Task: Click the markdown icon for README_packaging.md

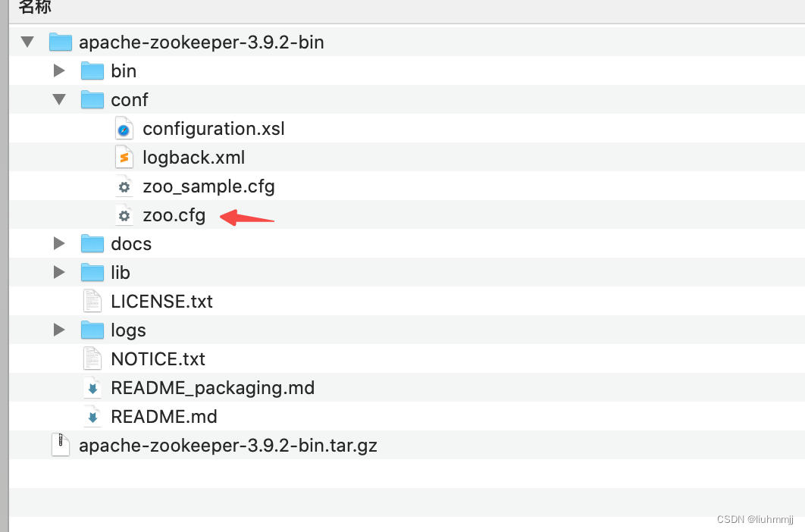Action: point(92,387)
